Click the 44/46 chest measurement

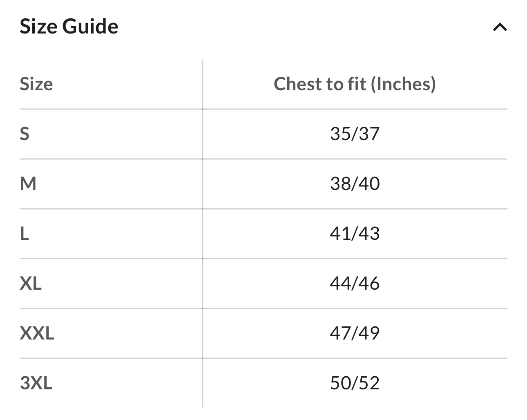pos(355,284)
